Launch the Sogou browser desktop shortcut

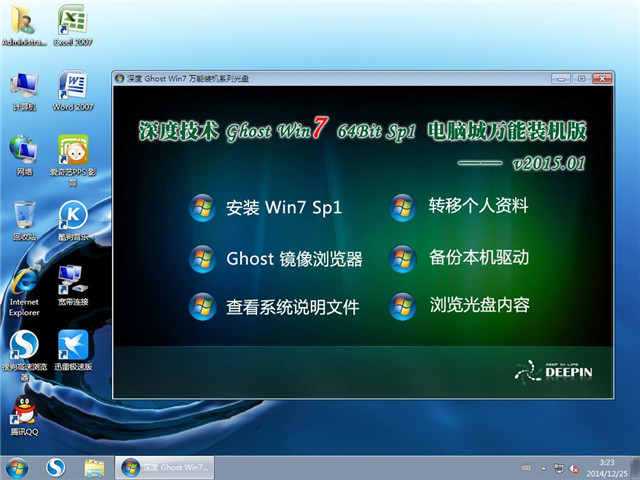(24, 355)
